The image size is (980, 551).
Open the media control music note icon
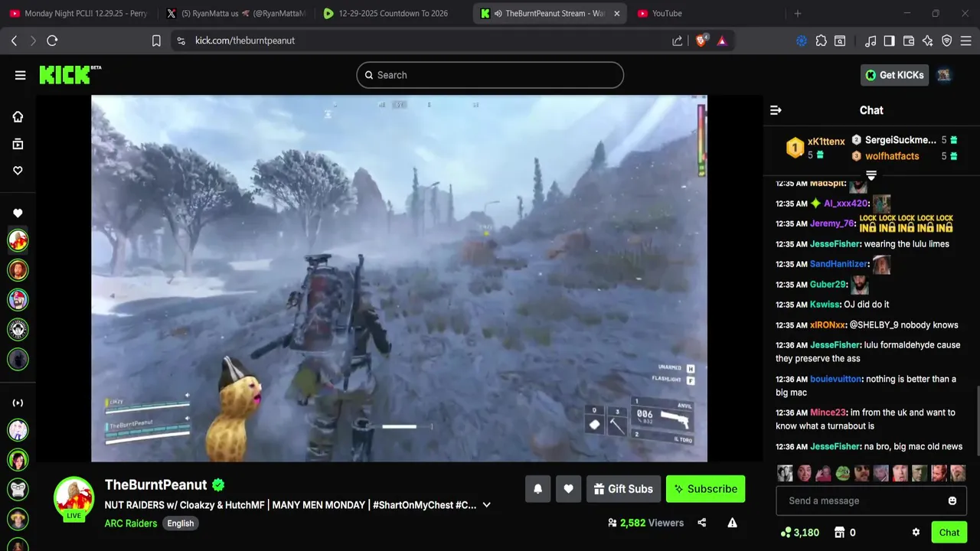(871, 41)
